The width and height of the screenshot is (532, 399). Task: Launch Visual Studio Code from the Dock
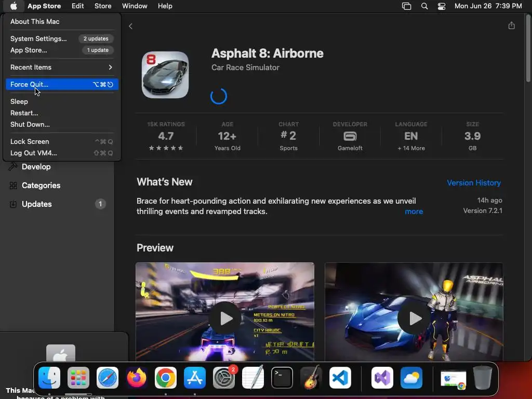340,378
